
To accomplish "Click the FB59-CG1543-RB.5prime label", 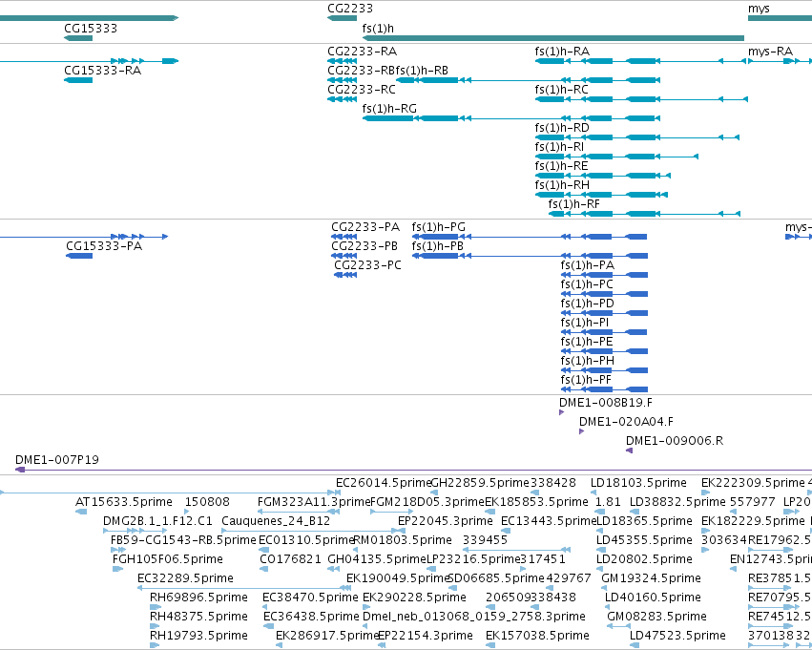I will click(183, 541).
